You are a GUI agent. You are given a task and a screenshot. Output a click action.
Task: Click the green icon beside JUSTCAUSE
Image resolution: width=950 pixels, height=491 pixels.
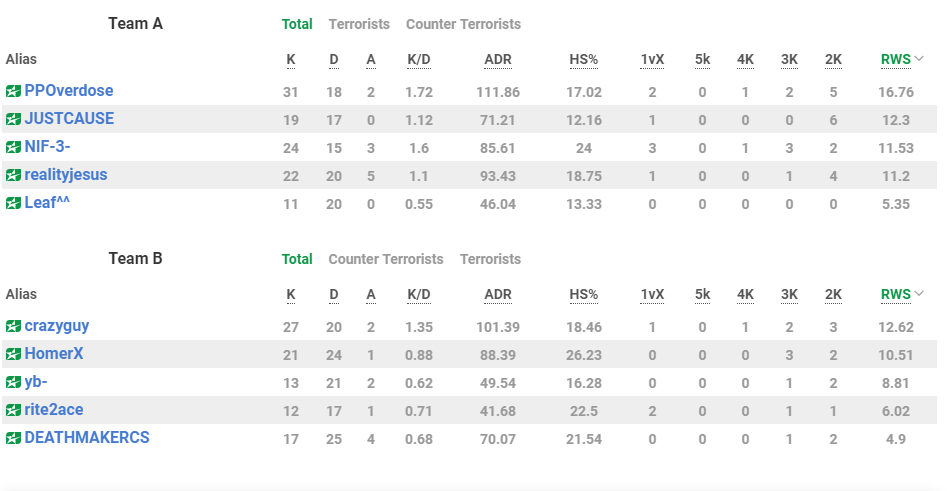13,119
